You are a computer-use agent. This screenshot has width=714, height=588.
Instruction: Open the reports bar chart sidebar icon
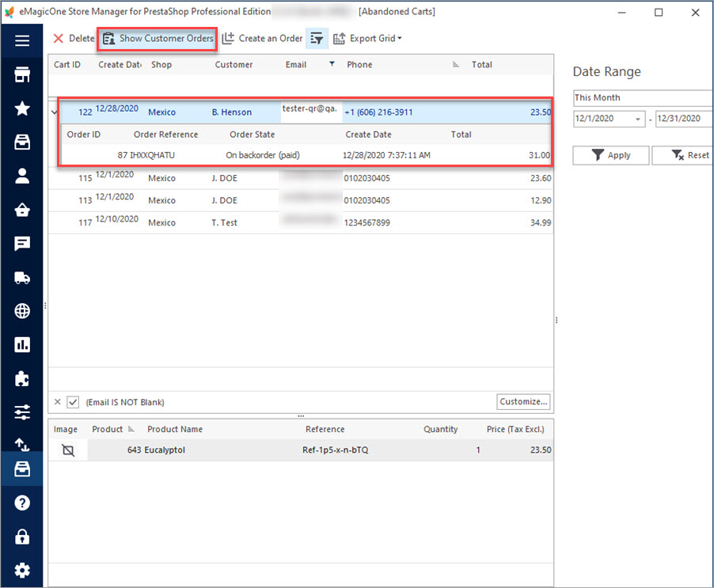(x=22, y=345)
